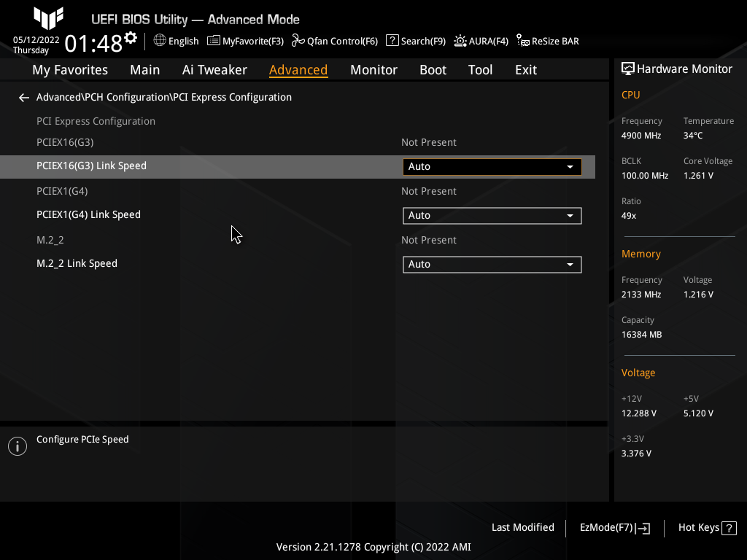
Task: Switch to My Favorites tab
Action: click(70, 70)
